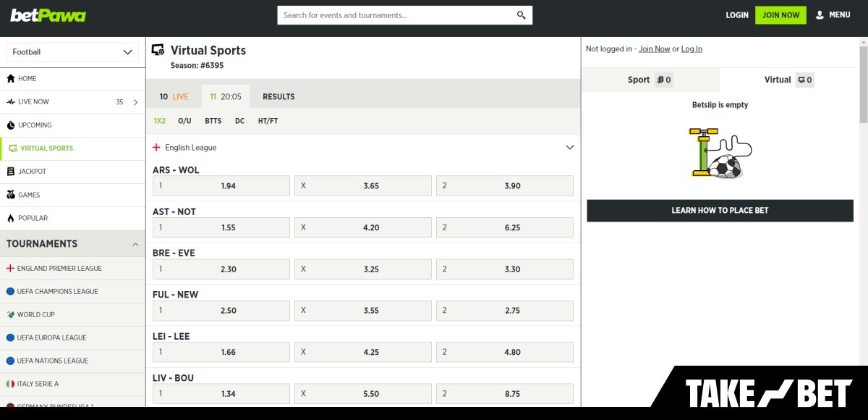Click the Join Now button in header

pos(780,15)
